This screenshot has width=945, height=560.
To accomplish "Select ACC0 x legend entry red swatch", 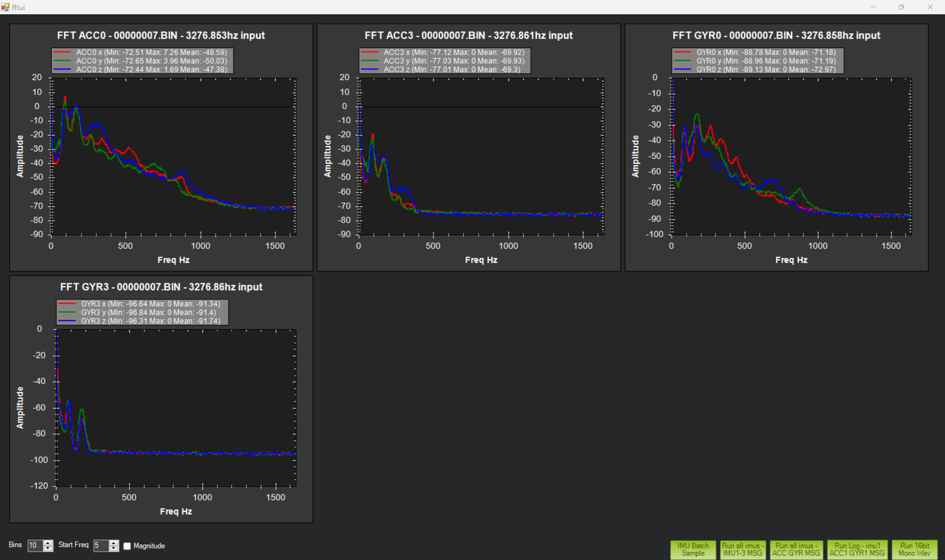I will pos(63,52).
